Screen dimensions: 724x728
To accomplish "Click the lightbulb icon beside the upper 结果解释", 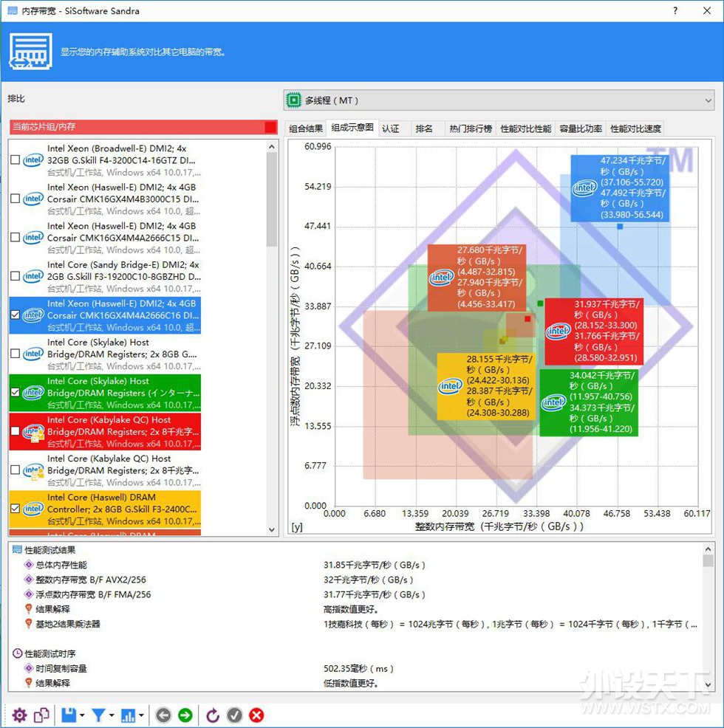I will point(28,609).
